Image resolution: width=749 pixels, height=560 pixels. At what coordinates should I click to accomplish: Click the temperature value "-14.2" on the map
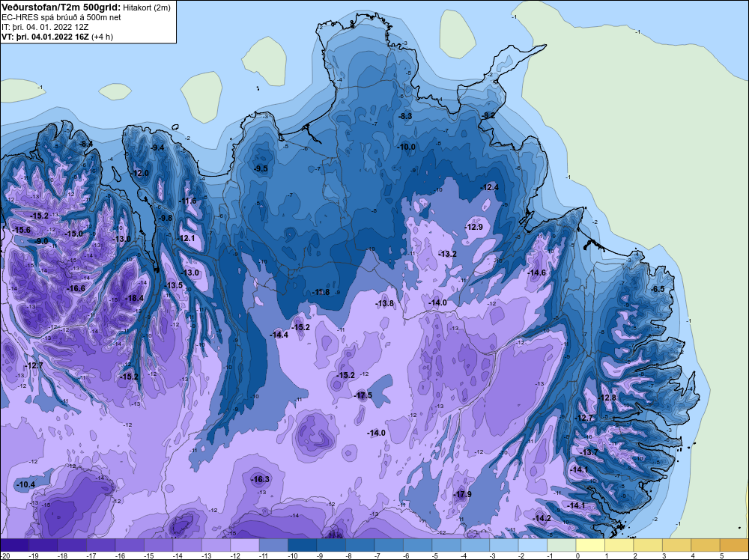pos(542,519)
